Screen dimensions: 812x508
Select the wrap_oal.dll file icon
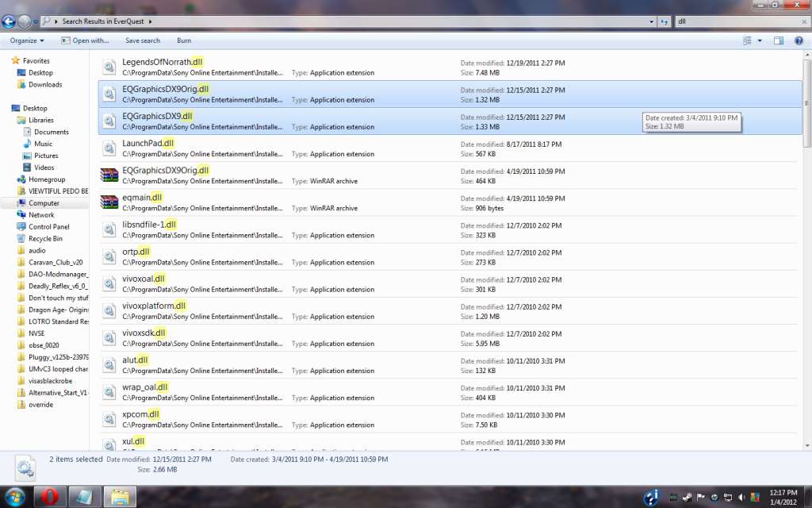(109, 391)
